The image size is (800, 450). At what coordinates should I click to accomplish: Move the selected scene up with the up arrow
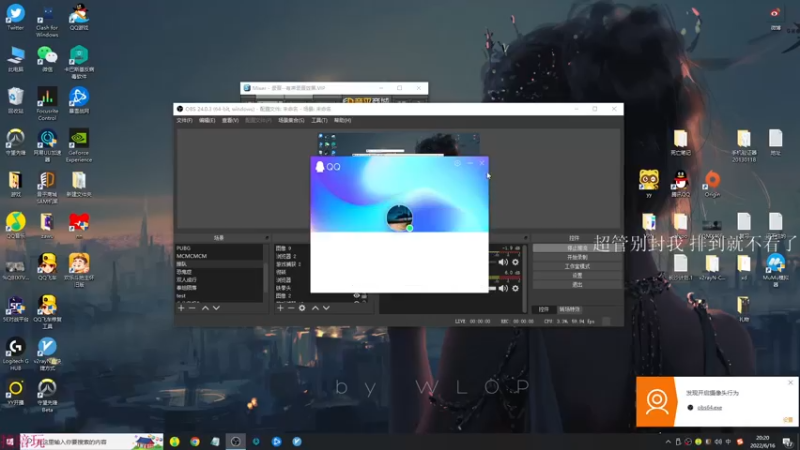click(x=205, y=308)
